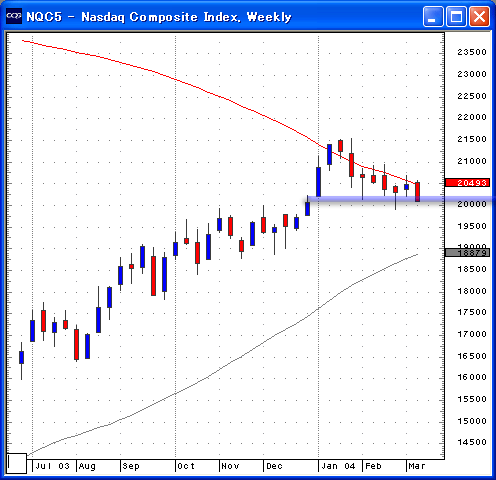This screenshot has width=496, height=480.
Task: Select the 'Oct' time axis label
Action: pyautogui.click(x=186, y=466)
